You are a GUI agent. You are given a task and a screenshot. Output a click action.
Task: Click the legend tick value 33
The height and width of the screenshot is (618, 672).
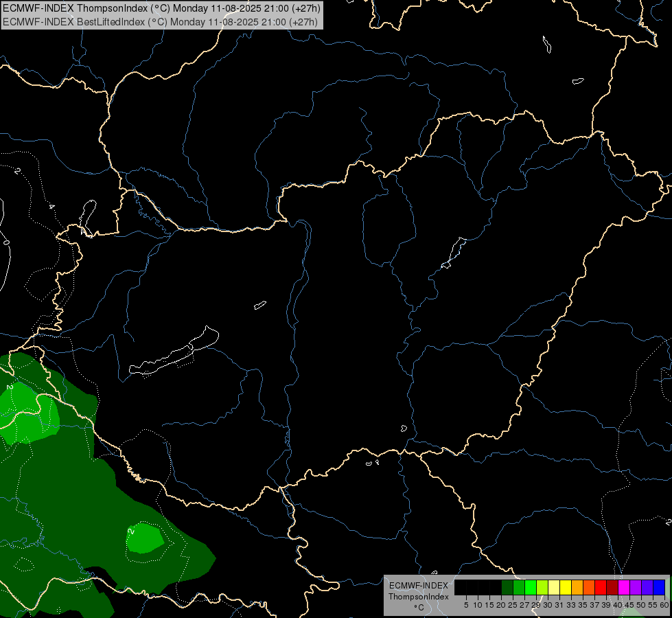(571, 605)
